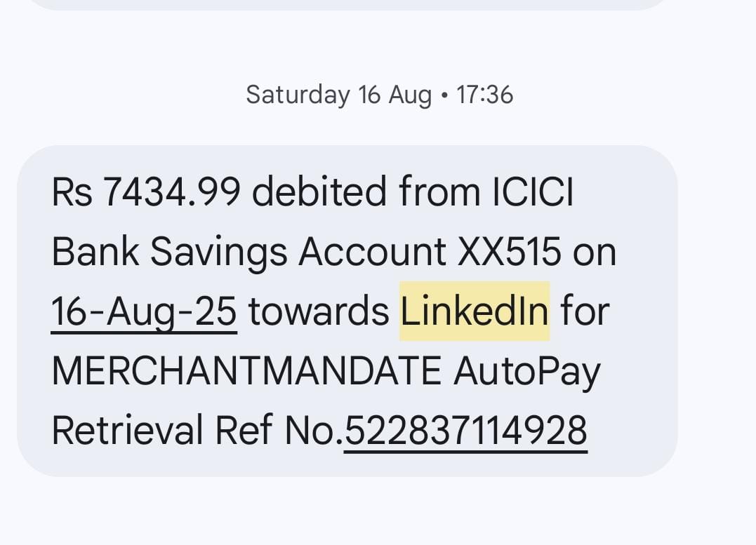Viewport: 756px width, 545px height.
Task: Click the Saturday 16 Aug date header
Action: point(338,95)
